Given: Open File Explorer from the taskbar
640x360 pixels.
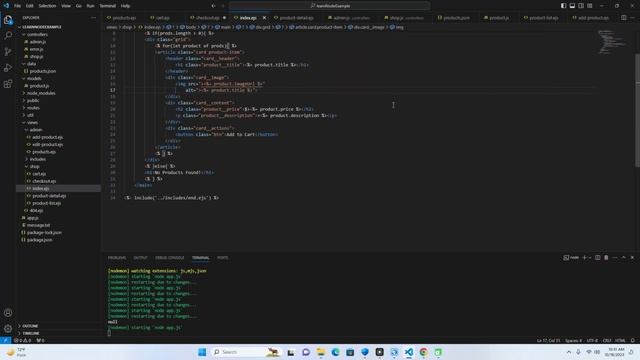Looking at the screenshot, I should pyautogui.click(x=320, y=352).
